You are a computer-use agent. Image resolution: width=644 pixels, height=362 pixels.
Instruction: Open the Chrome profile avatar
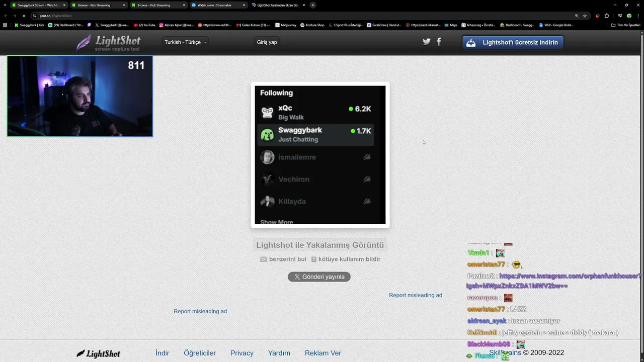629,16
